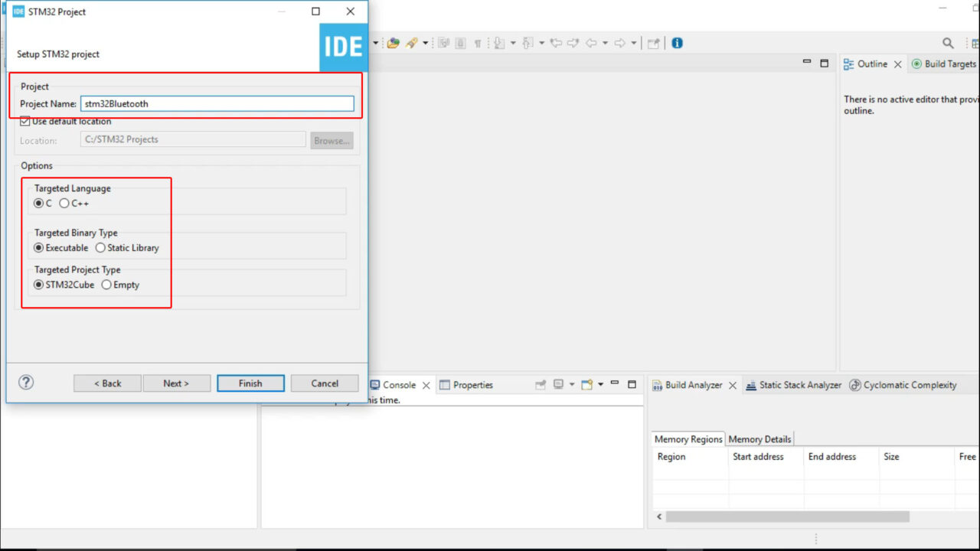This screenshot has width=980, height=551.
Task: Open Display Selected Console dropdown
Action: [x=572, y=385]
